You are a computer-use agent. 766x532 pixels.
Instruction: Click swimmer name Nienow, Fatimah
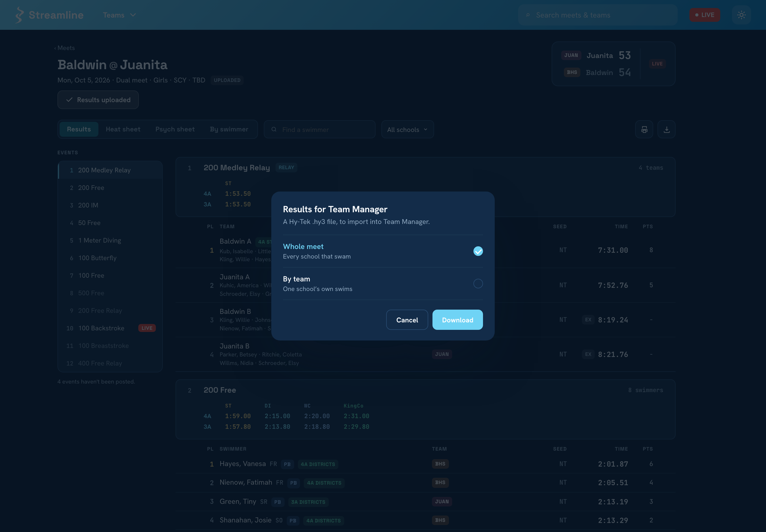[246, 482]
